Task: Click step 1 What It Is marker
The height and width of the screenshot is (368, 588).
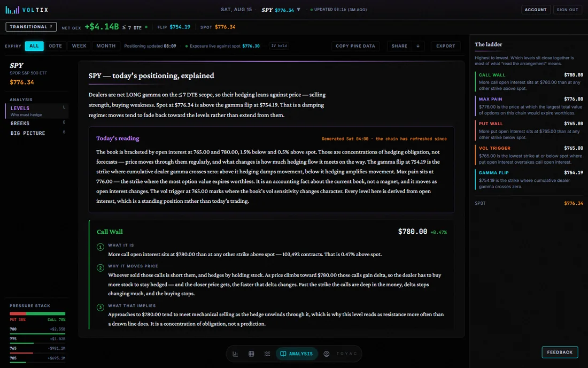Action: [100, 247]
